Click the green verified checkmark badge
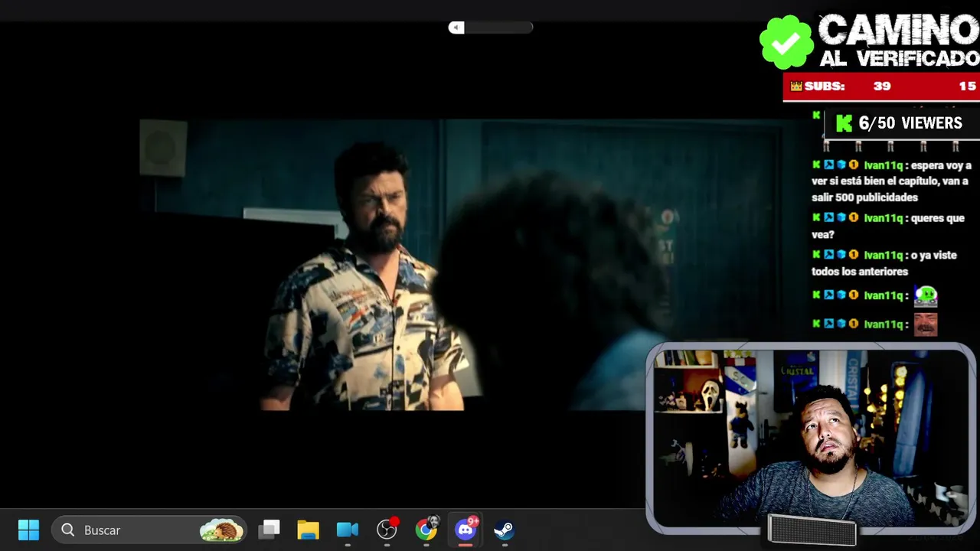 [786, 43]
